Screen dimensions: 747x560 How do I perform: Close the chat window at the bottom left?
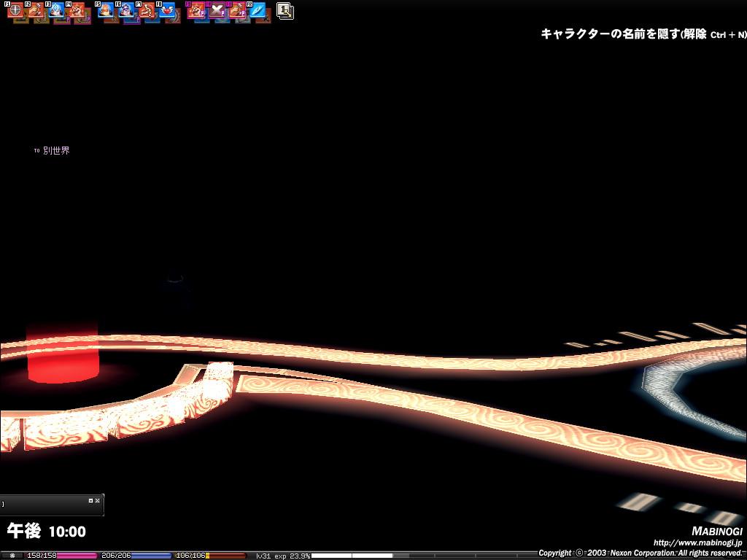[x=97, y=500]
